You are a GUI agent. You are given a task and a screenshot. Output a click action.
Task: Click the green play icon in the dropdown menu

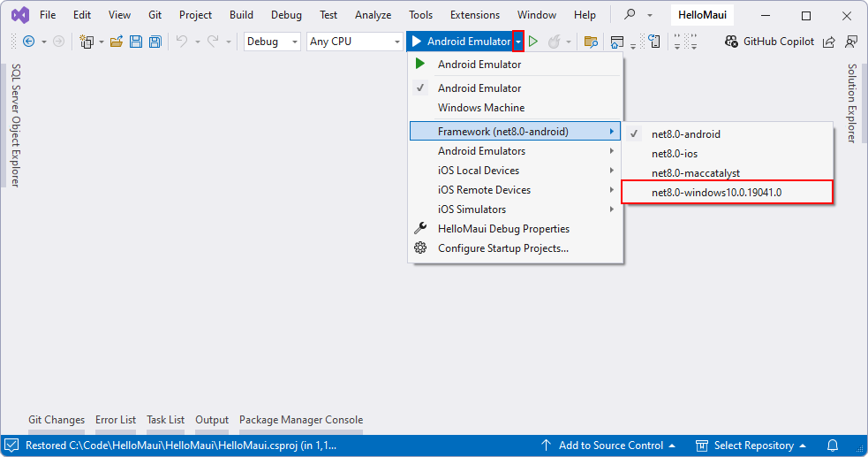420,64
